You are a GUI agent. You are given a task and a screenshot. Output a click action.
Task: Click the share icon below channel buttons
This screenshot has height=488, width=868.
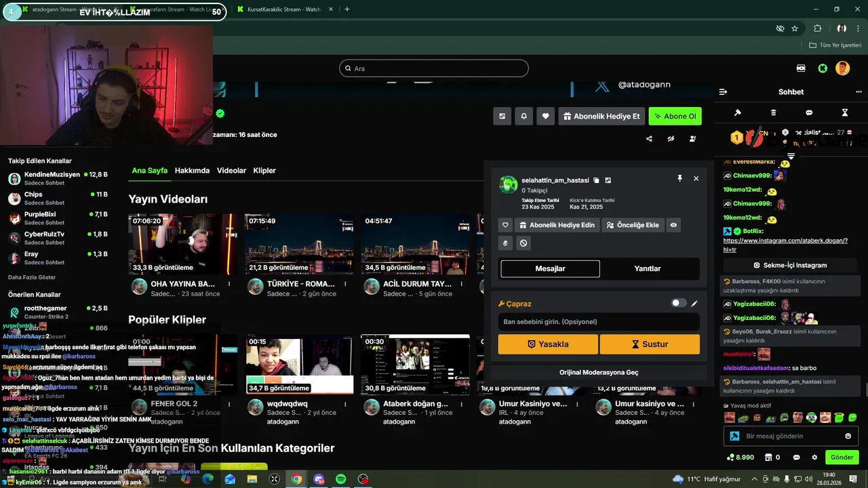[x=649, y=139]
